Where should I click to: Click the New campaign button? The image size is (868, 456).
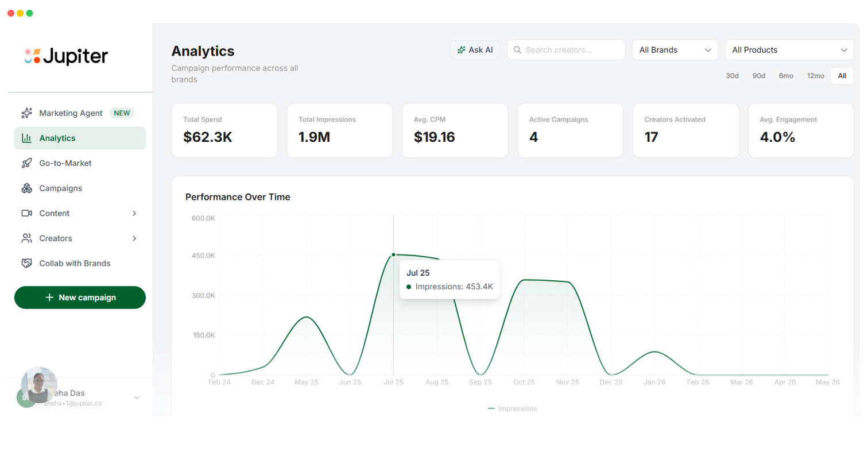tap(80, 297)
